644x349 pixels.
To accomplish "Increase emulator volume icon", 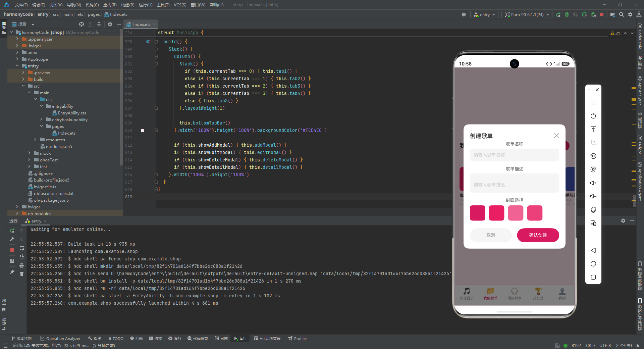I will [593, 183].
